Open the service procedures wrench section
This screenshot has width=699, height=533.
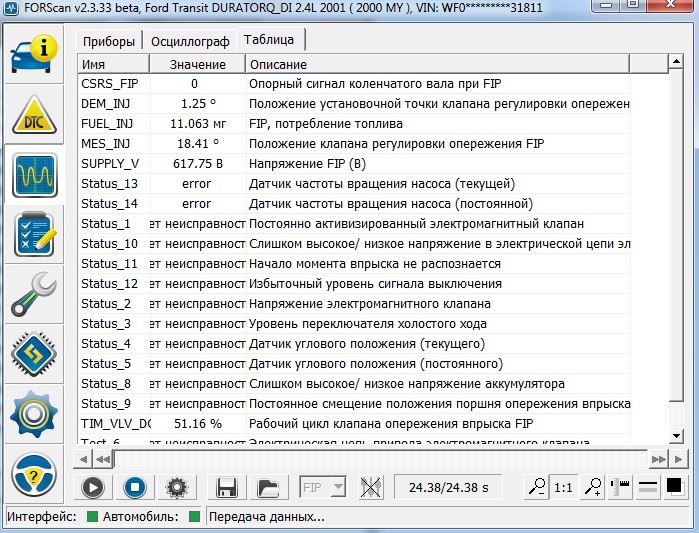click(x=34, y=295)
